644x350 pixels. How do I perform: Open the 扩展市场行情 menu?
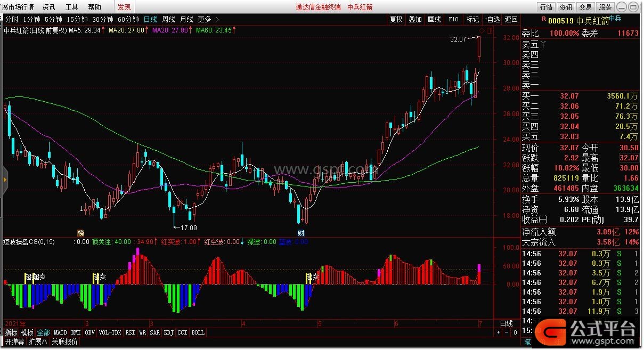pos(17,7)
